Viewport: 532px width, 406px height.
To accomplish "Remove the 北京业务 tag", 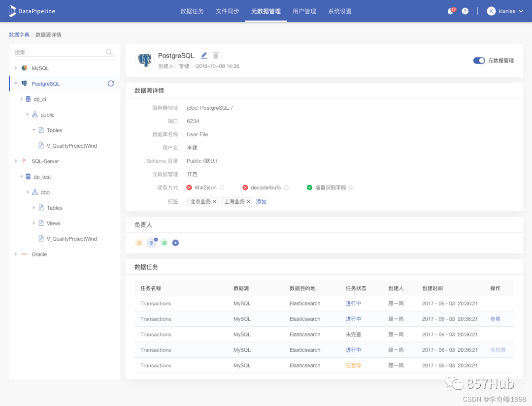I will tap(214, 202).
